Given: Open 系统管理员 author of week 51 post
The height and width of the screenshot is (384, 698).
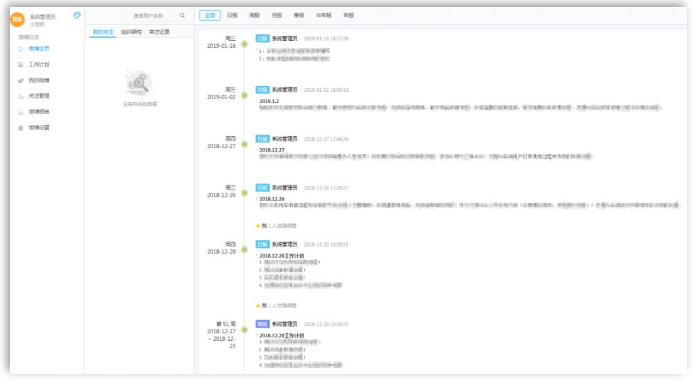Looking at the screenshot, I should coord(284,324).
